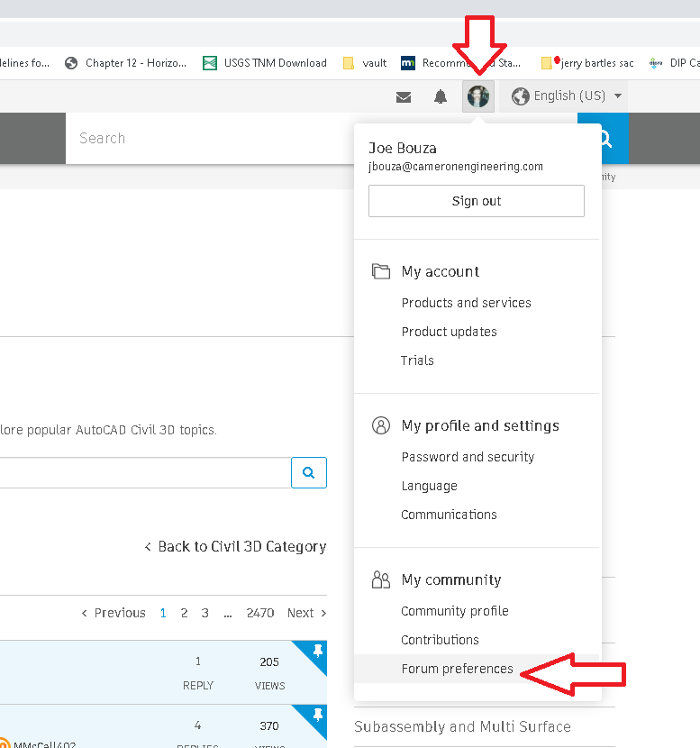Click the 4 replies count
Screen dimensions: 700x748
pos(197,725)
